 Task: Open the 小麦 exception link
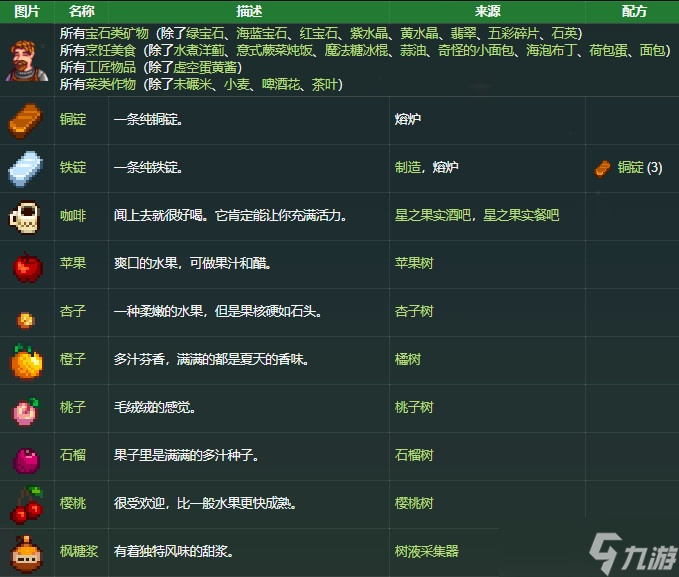tap(237, 84)
